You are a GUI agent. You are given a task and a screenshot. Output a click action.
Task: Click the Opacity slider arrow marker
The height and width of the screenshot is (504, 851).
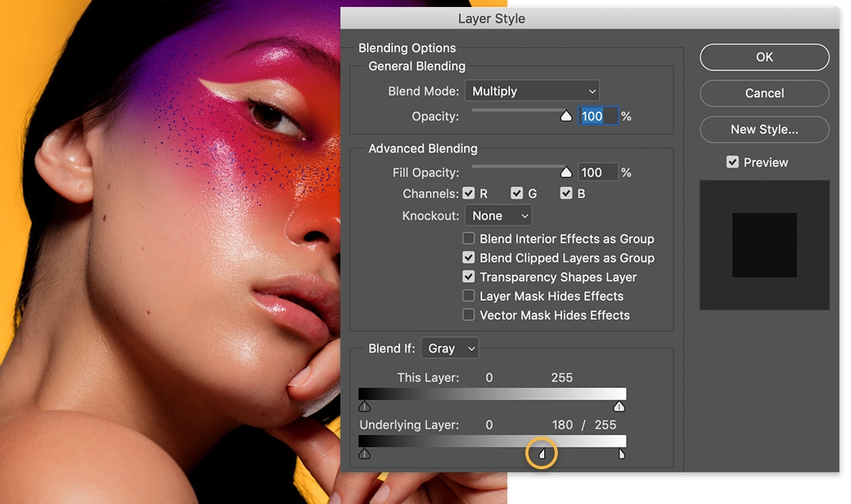[x=566, y=115]
